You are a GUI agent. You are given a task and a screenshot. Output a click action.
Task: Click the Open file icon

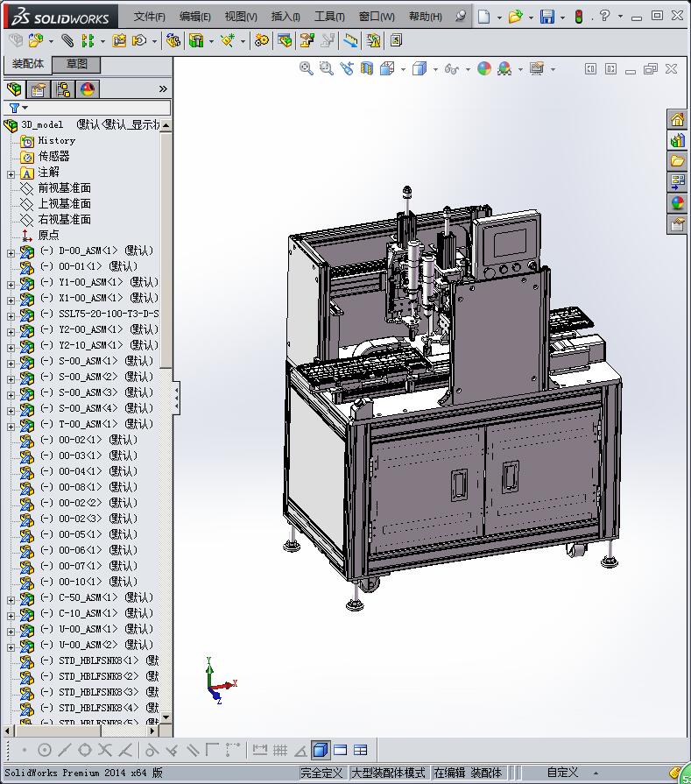pyautogui.click(x=515, y=17)
